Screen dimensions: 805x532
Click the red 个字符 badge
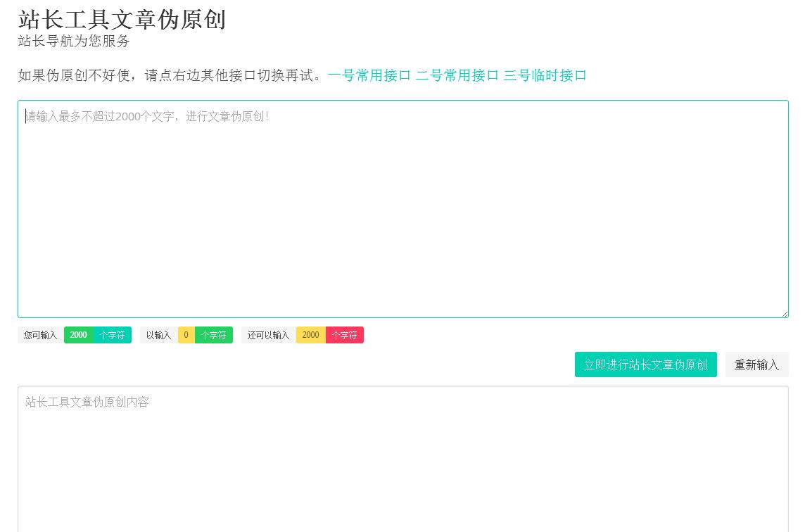[345, 336]
